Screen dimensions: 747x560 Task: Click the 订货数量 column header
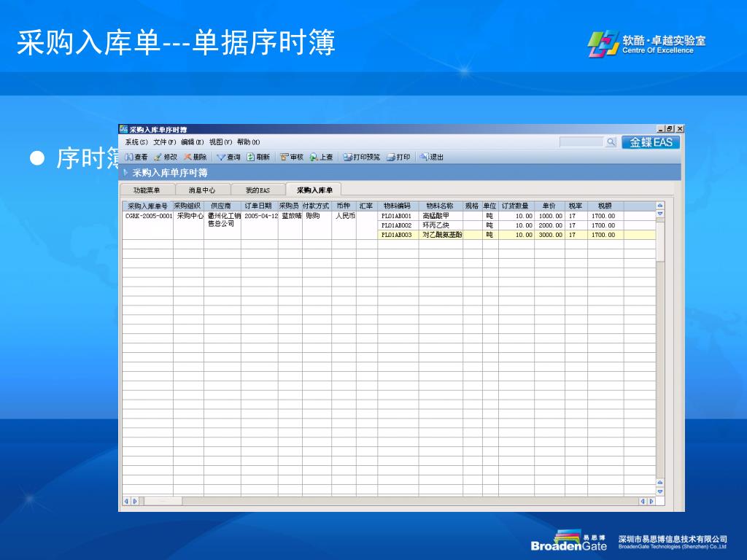(x=516, y=206)
